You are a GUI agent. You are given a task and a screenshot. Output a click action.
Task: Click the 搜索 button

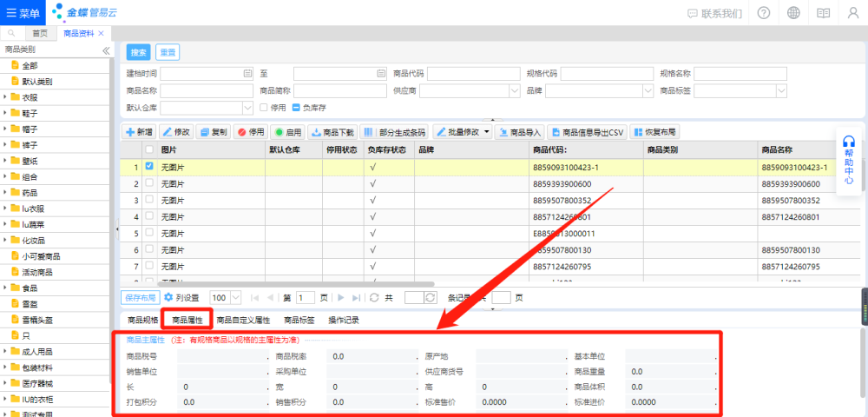click(138, 53)
